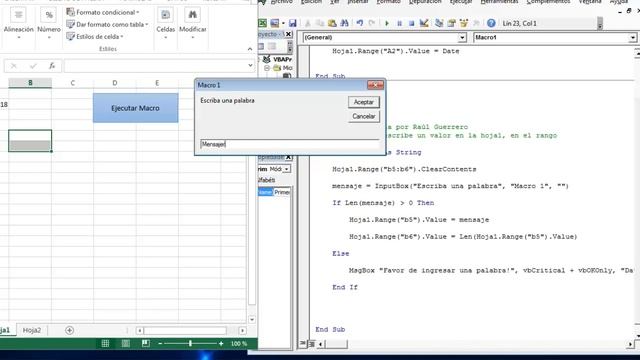Open the object dropdown in Properties pane

(287, 169)
